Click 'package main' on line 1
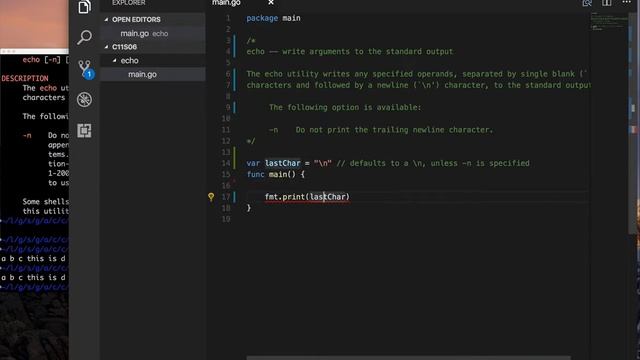Screen dimensions: 640x360 pos(273,18)
